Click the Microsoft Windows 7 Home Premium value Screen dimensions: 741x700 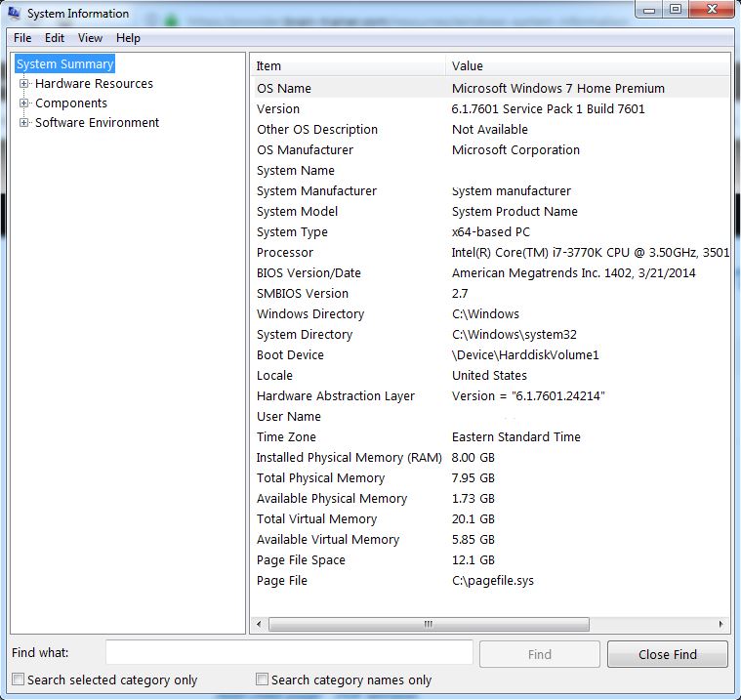(x=558, y=89)
